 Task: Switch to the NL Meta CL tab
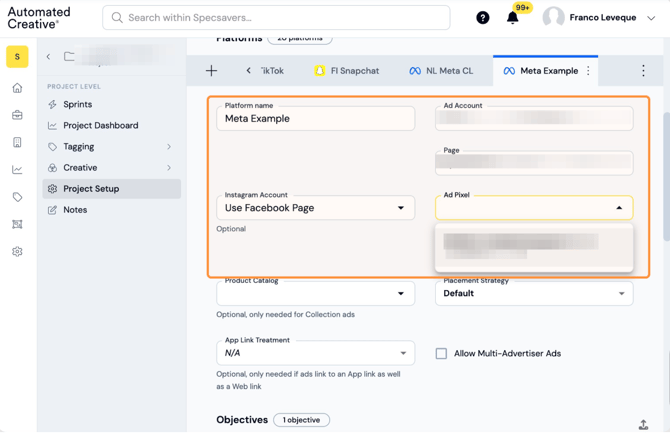click(x=441, y=71)
